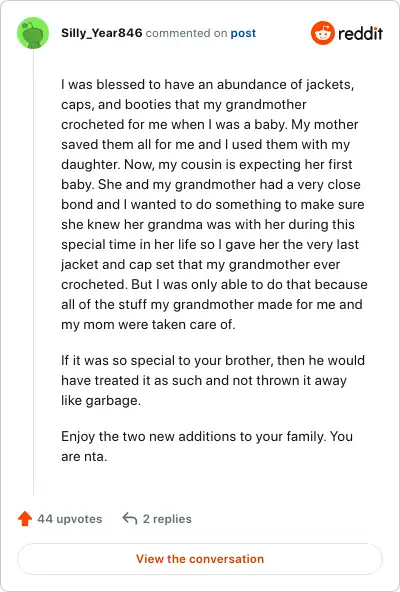This screenshot has width=400, height=592.
Task: Follow the blue "post" link
Action: coord(243,33)
